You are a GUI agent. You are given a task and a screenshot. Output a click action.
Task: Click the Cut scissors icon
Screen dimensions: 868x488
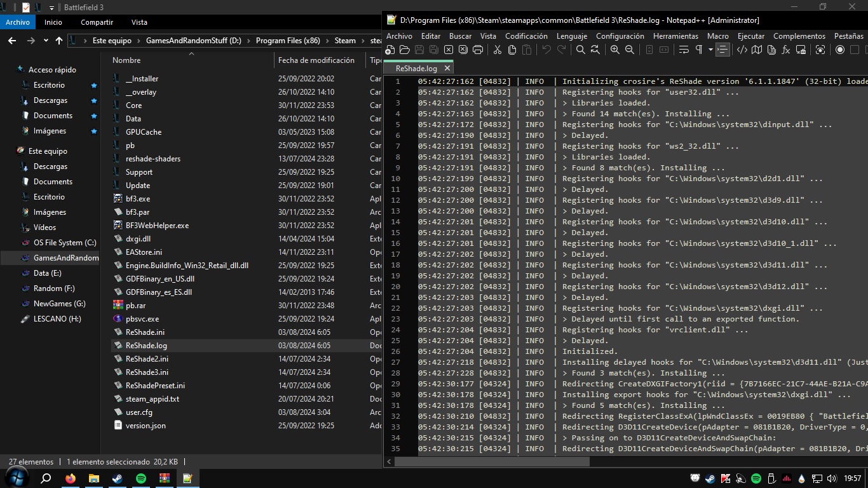497,50
